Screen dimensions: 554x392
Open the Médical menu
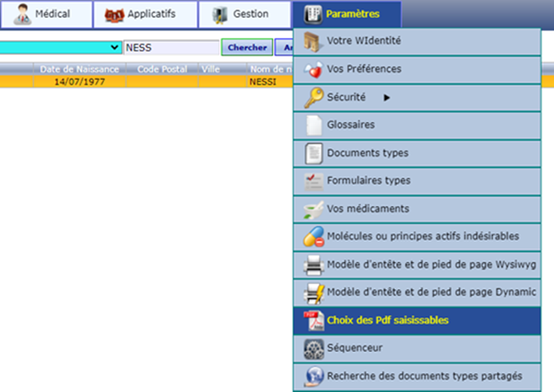[45, 14]
